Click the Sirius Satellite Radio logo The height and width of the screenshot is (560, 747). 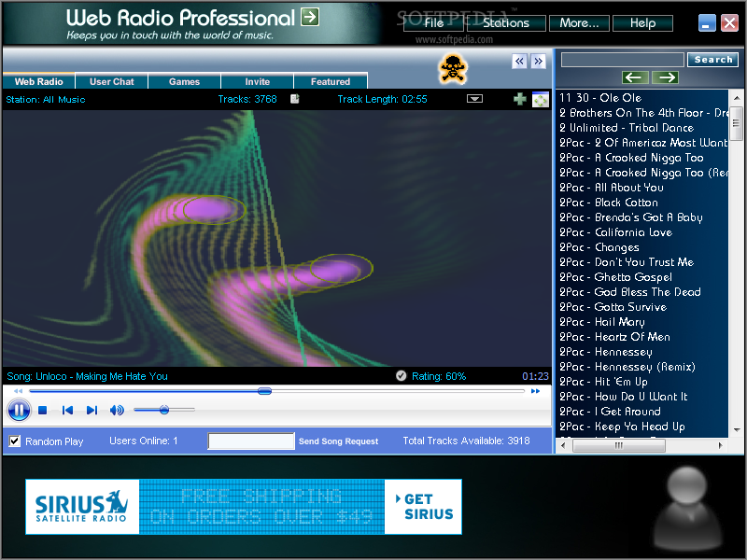click(82, 507)
